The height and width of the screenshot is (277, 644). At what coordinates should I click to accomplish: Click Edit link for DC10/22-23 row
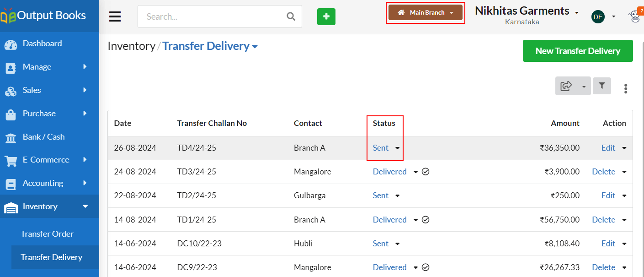click(x=608, y=244)
